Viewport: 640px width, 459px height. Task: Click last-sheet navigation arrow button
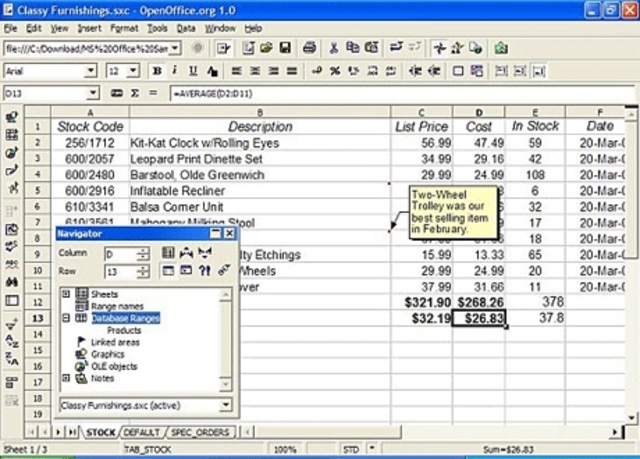point(73,432)
